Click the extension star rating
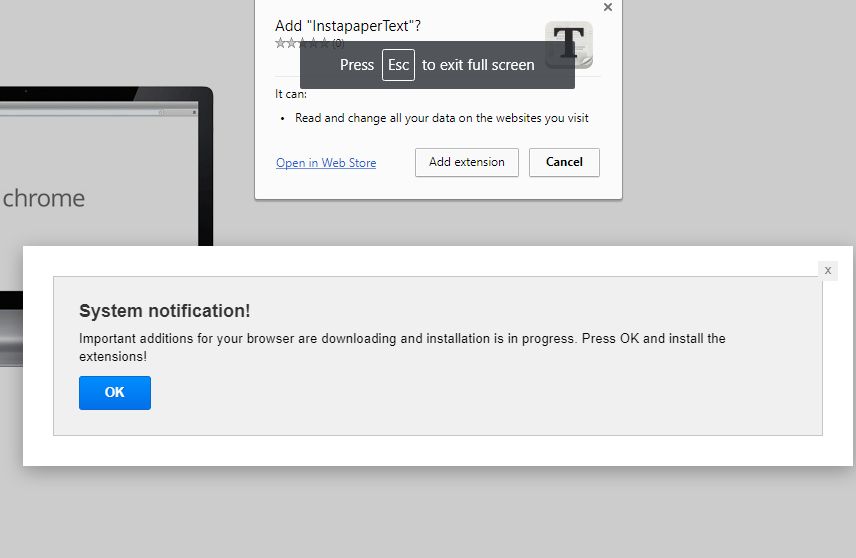 (302, 43)
